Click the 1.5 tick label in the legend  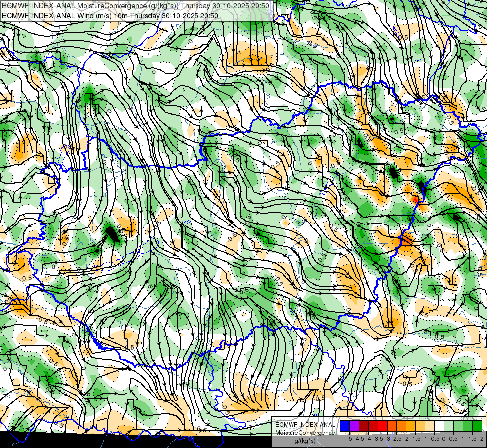(472, 439)
